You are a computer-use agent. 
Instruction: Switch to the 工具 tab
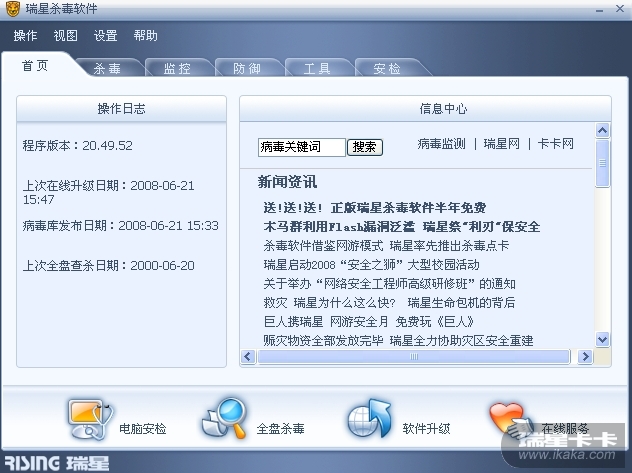point(317,68)
